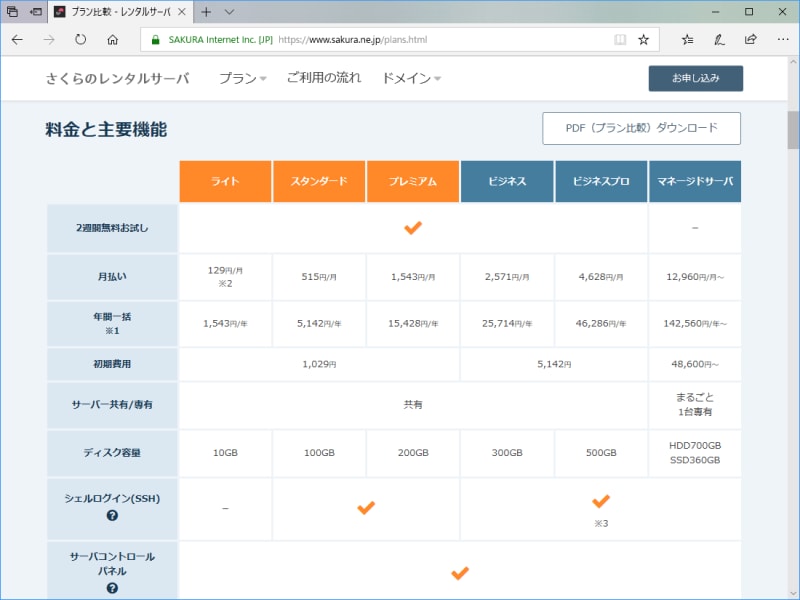The width and height of the screenshot is (800, 600).
Task: Click the 12,960円/月~ price cell
Action: click(695, 277)
